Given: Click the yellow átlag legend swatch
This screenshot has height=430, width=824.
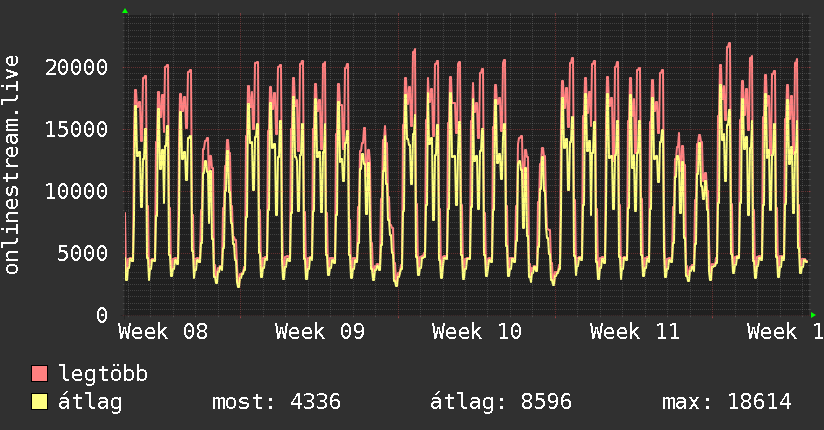Looking at the screenshot, I should tap(39, 401).
